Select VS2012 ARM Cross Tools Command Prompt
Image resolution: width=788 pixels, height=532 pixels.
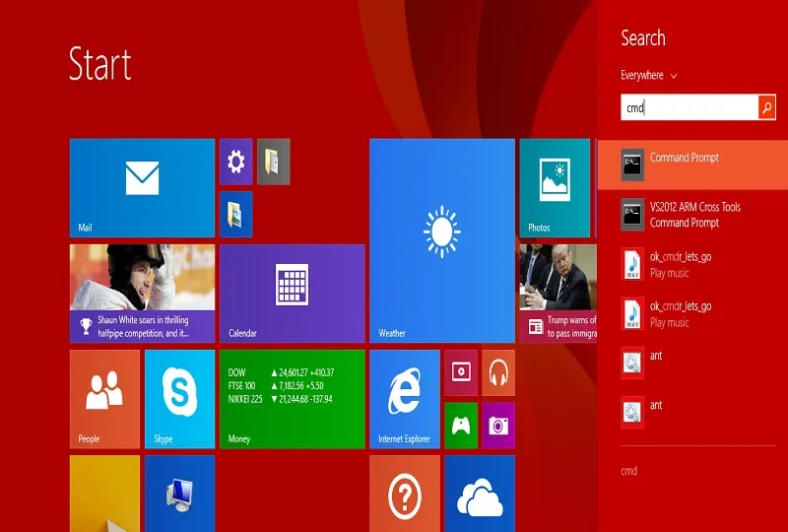(692, 215)
